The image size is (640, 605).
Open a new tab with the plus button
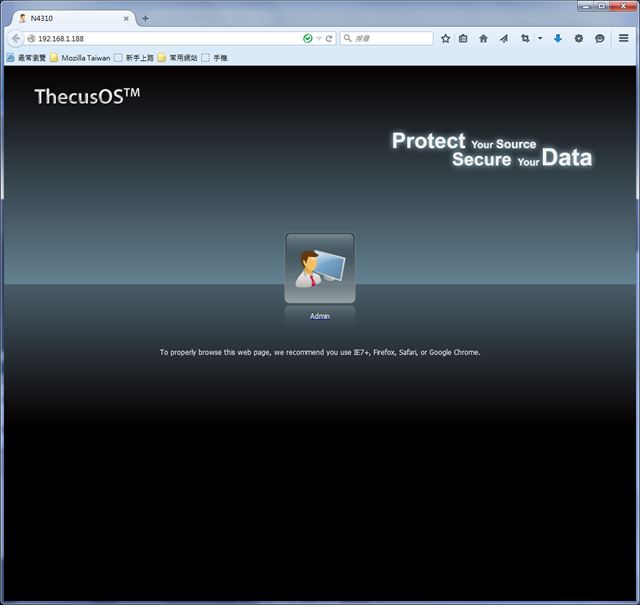[145, 18]
